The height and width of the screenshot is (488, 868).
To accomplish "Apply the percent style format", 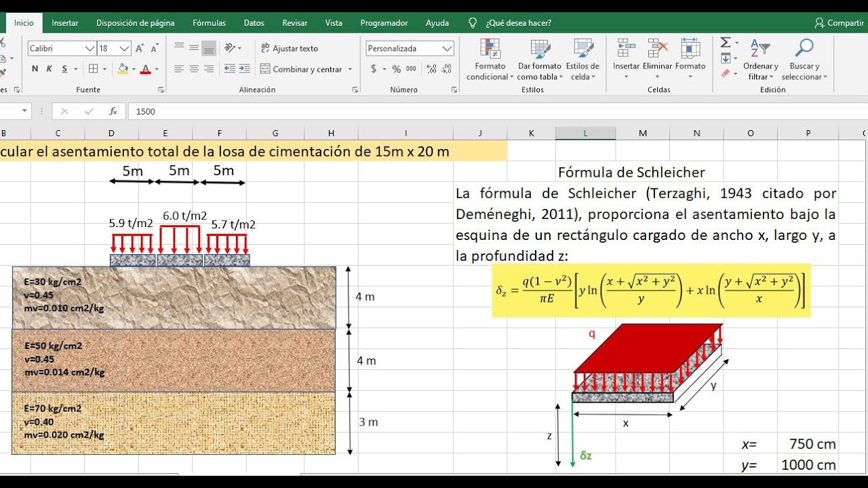I will 397,69.
